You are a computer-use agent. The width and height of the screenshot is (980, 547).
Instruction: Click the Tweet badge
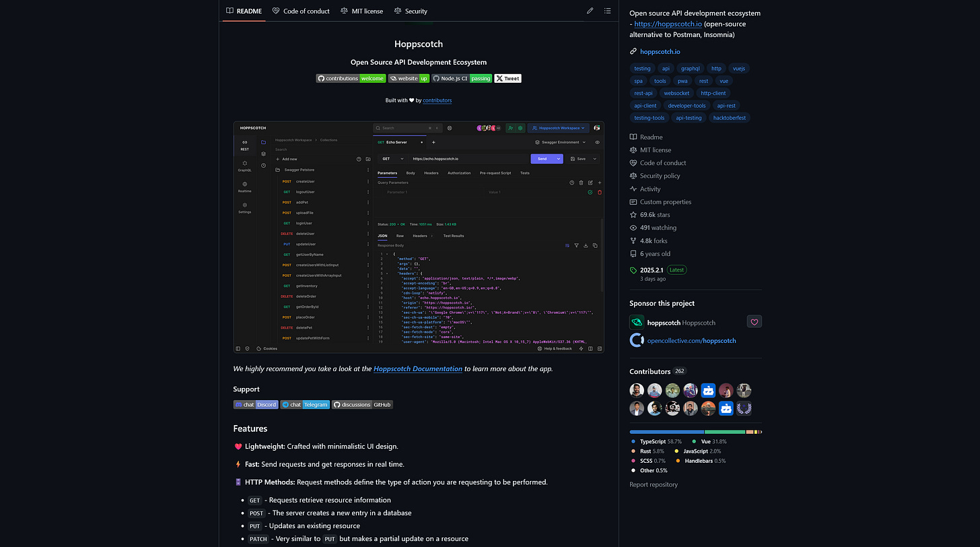508,78
